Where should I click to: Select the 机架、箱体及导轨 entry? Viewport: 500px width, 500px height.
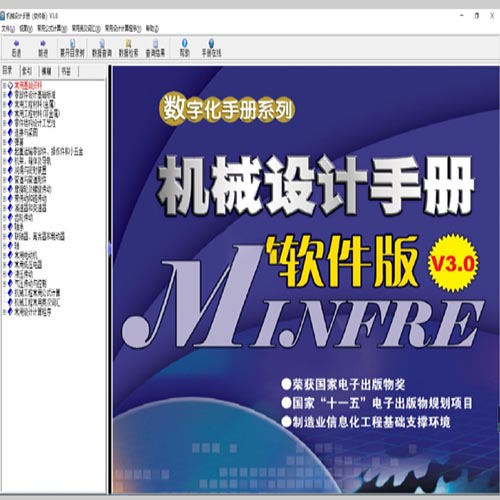coord(33,161)
